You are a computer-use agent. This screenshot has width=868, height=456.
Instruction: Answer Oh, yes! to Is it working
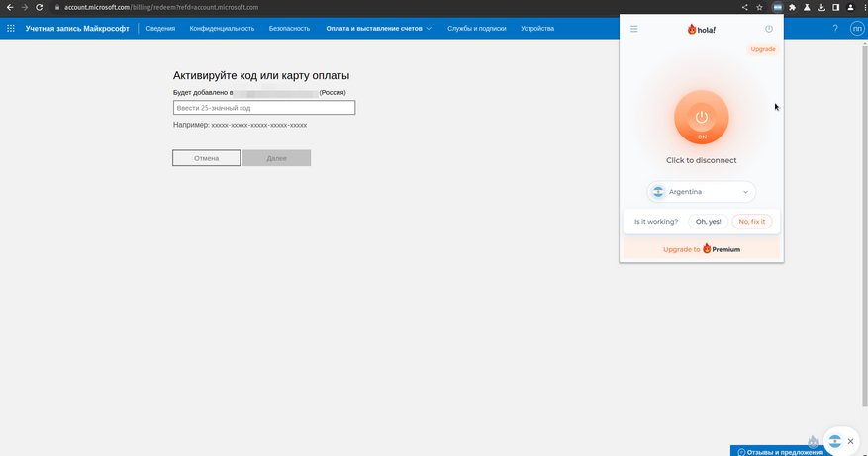pos(708,222)
